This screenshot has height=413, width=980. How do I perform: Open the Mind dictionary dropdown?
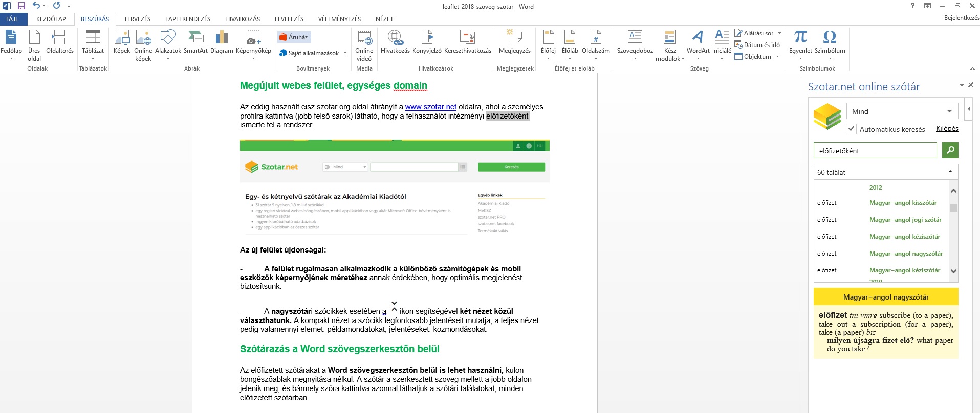tap(901, 111)
